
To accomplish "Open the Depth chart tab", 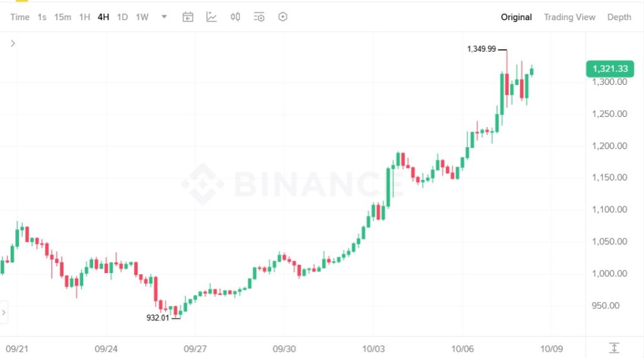I will click(x=619, y=17).
